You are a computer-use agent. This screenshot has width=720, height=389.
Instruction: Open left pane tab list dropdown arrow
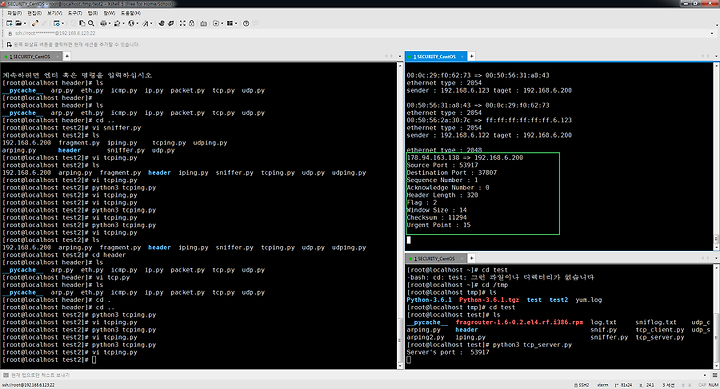click(x=399, y=56)
